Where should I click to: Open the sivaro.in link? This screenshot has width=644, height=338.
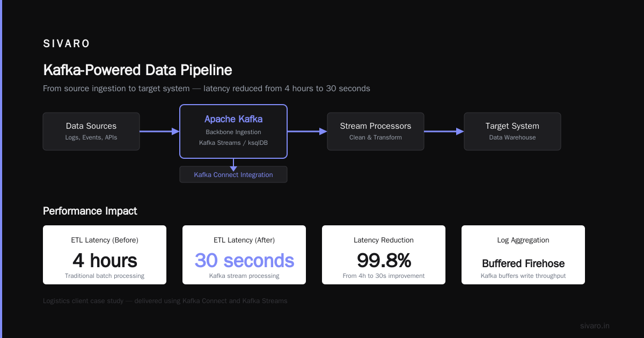click(595, 326)
